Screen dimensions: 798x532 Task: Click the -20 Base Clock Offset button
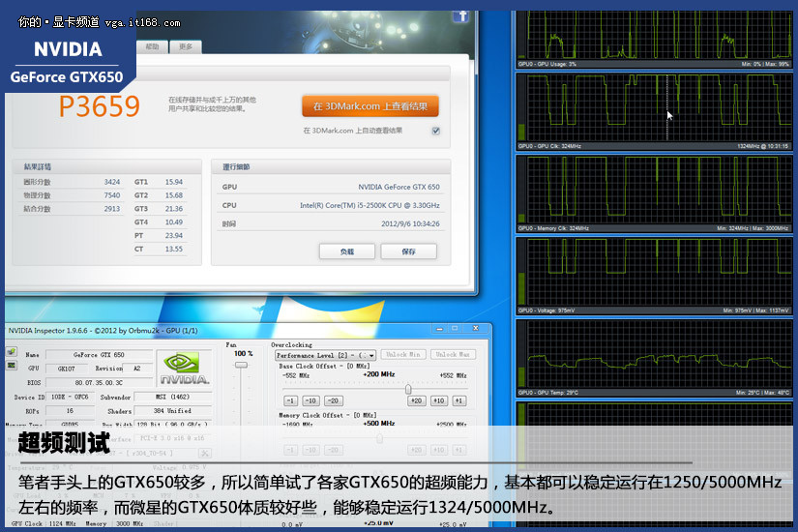[334, 400]
